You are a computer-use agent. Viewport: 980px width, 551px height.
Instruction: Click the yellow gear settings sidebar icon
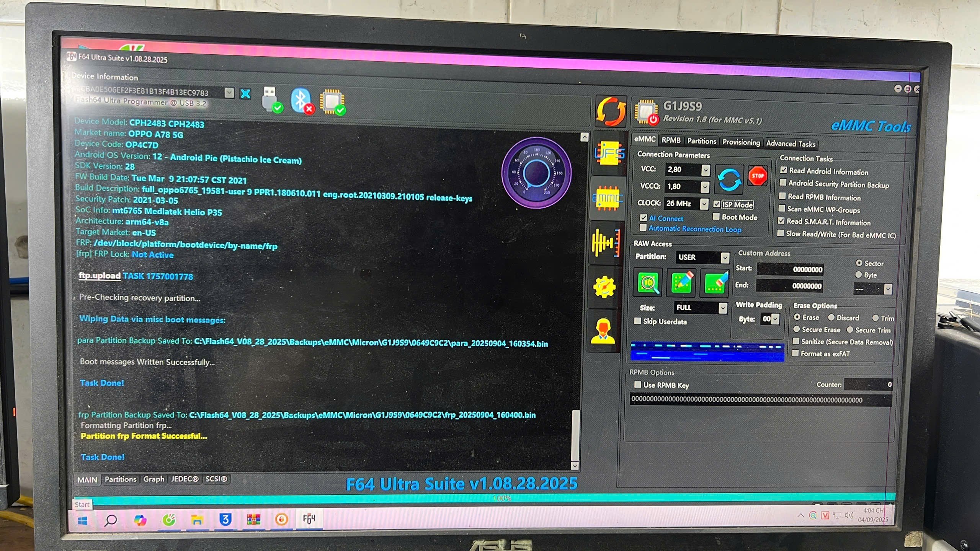[x=604, y=287]
